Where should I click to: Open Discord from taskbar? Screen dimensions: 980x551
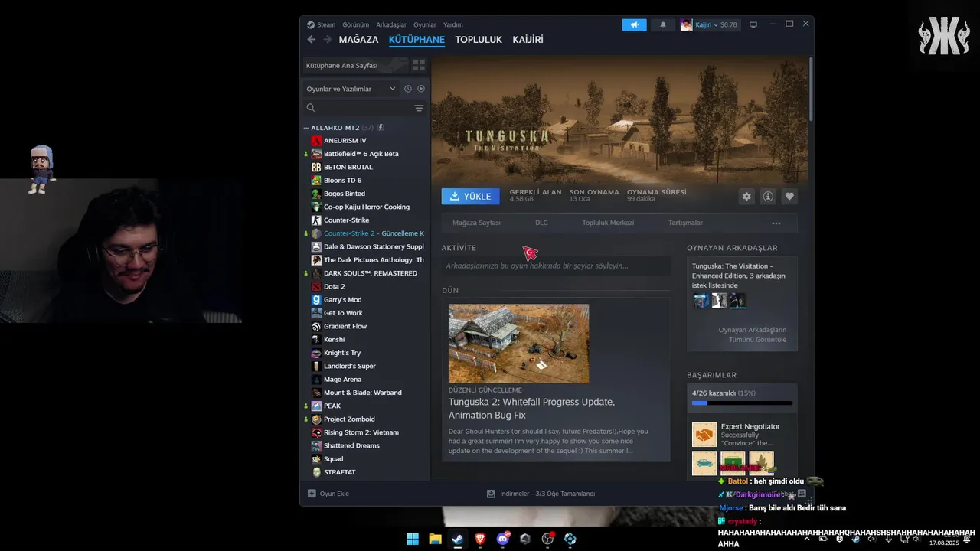click(x=503, y=539)
